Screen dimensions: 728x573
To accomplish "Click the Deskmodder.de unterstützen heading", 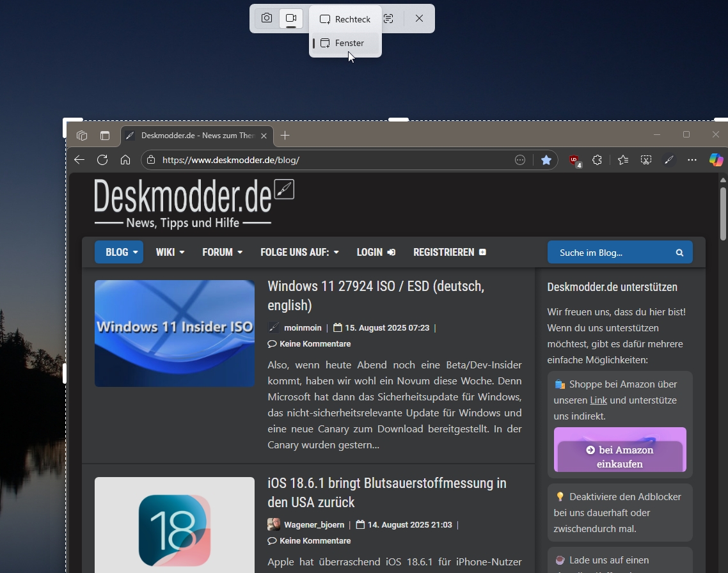I will [x=612, y=287].
